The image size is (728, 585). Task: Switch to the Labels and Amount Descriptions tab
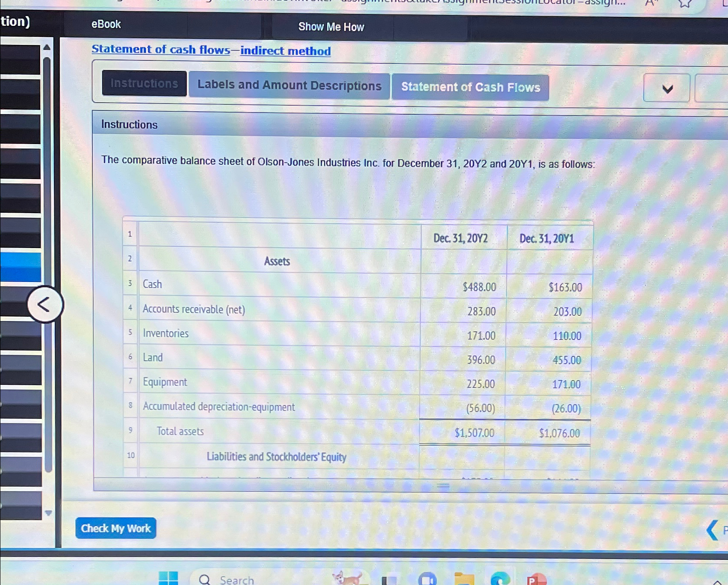[x=288, y=85]
